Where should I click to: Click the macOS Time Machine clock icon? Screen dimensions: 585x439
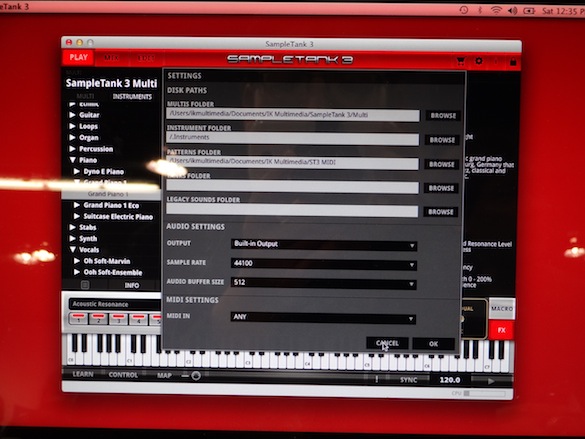coord(464,10)
